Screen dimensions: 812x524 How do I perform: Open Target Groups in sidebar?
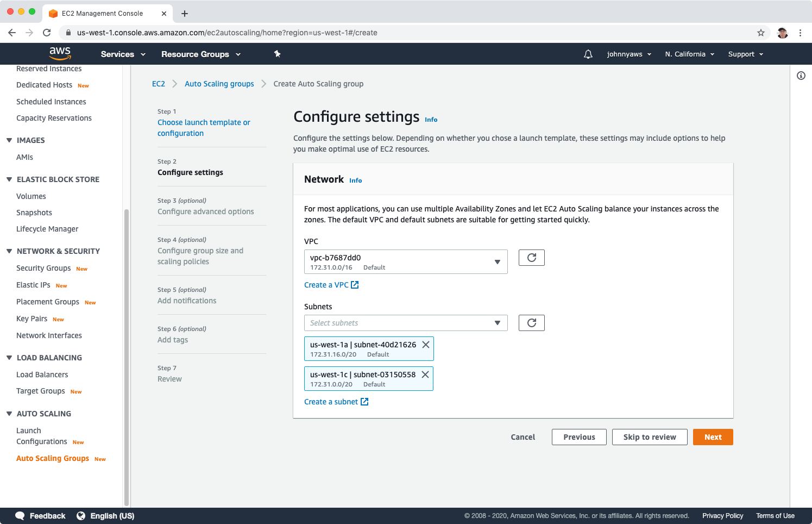point(41,391)
